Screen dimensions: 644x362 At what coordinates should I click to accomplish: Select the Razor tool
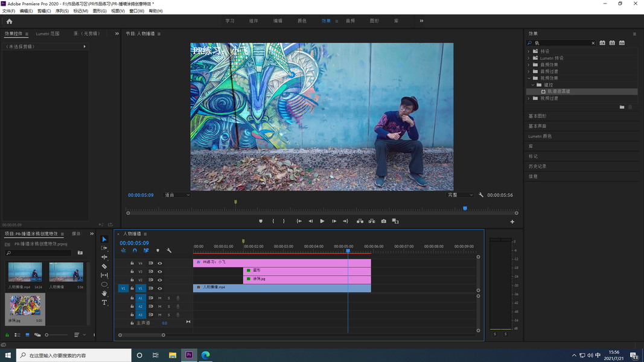(104, 266)
